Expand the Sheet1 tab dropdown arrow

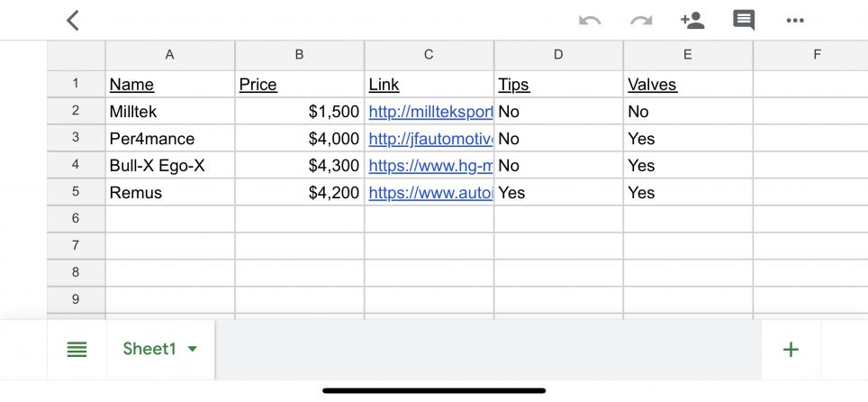pyautogui.click(x=192, y=349)
